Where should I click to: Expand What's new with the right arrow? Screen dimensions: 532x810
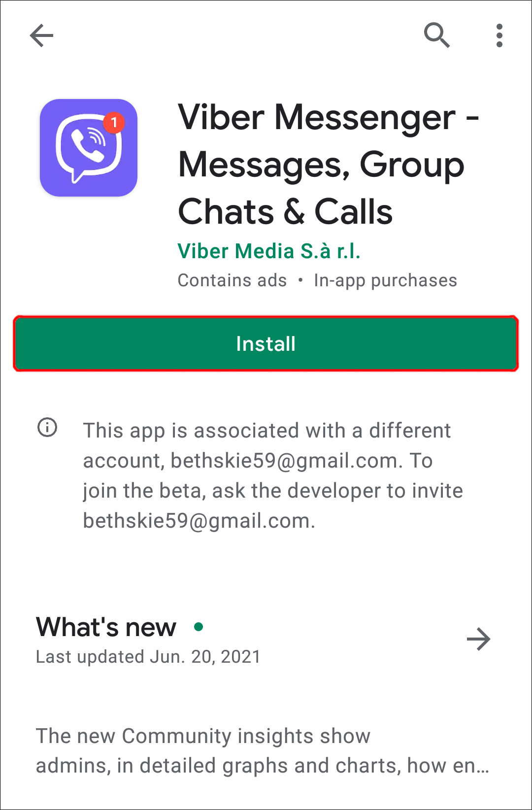point(478,639)
